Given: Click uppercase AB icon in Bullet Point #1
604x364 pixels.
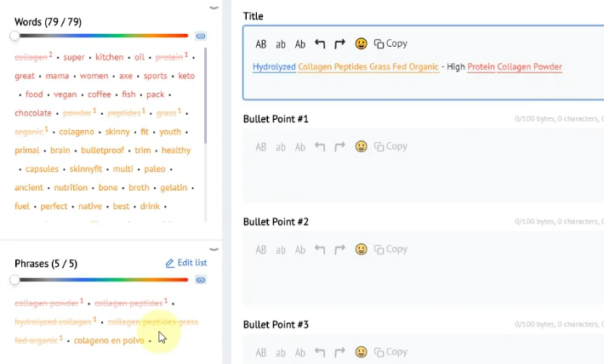Looking at the screenshot, I should point(261,147).
